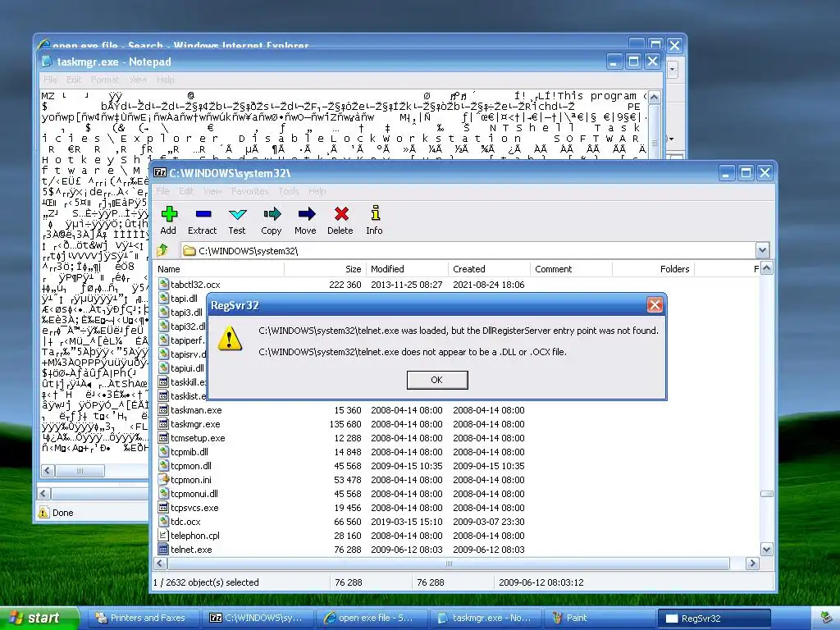Click the Folders column header
840x630 pixels.
[653, 269]
